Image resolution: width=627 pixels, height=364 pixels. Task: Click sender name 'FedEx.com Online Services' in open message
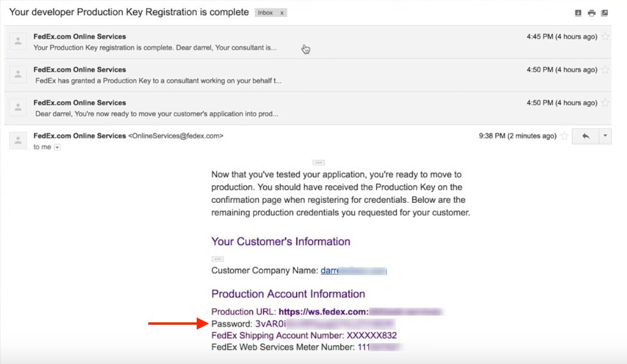(x=80, y=136)
